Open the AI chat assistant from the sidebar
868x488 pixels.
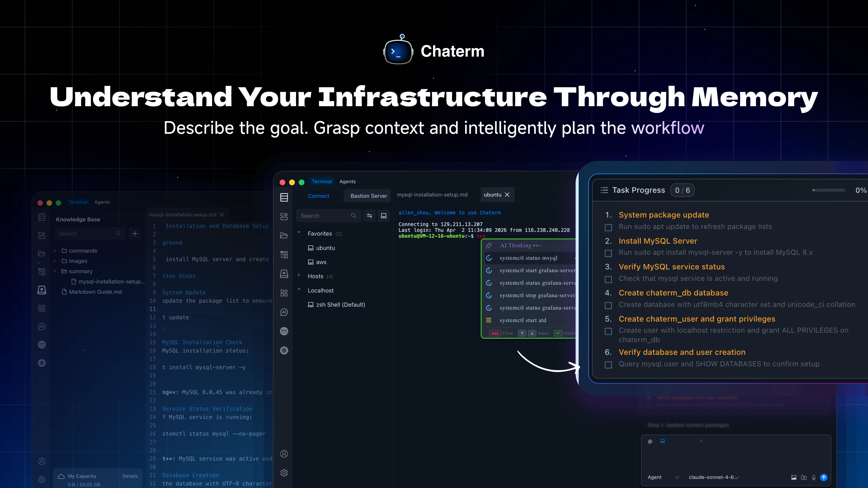284,312
